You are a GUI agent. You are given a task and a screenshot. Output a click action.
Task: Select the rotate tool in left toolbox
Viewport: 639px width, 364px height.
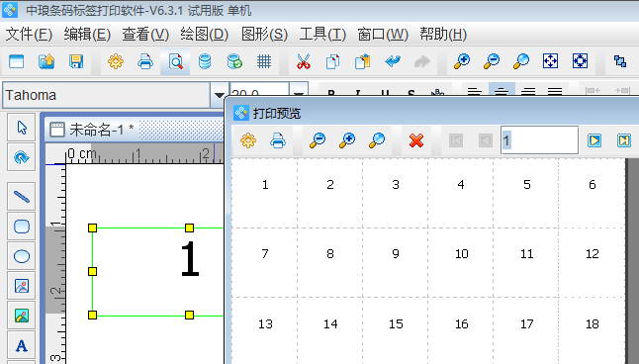pos(22,157)
